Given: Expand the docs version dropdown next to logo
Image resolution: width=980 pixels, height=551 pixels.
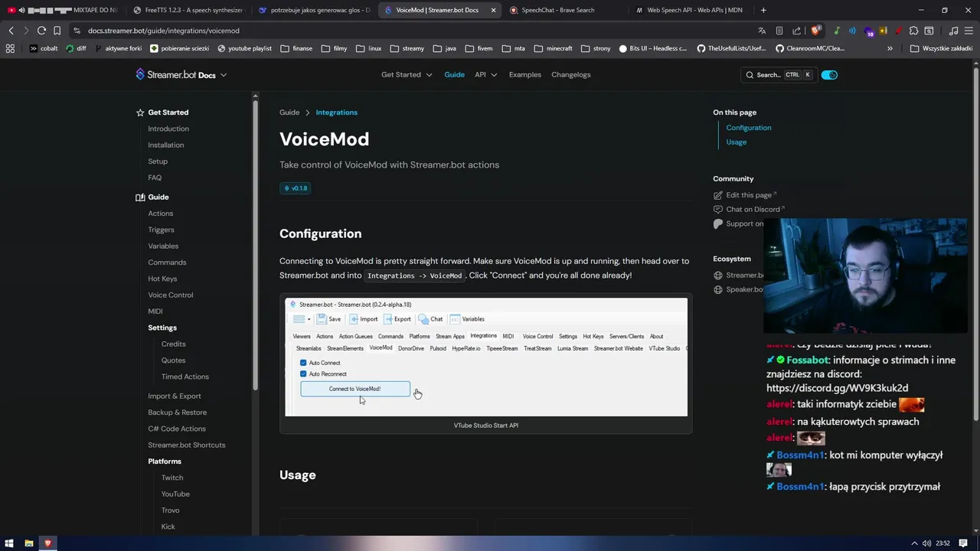Looking at the screenshot, I should [224, 75].
